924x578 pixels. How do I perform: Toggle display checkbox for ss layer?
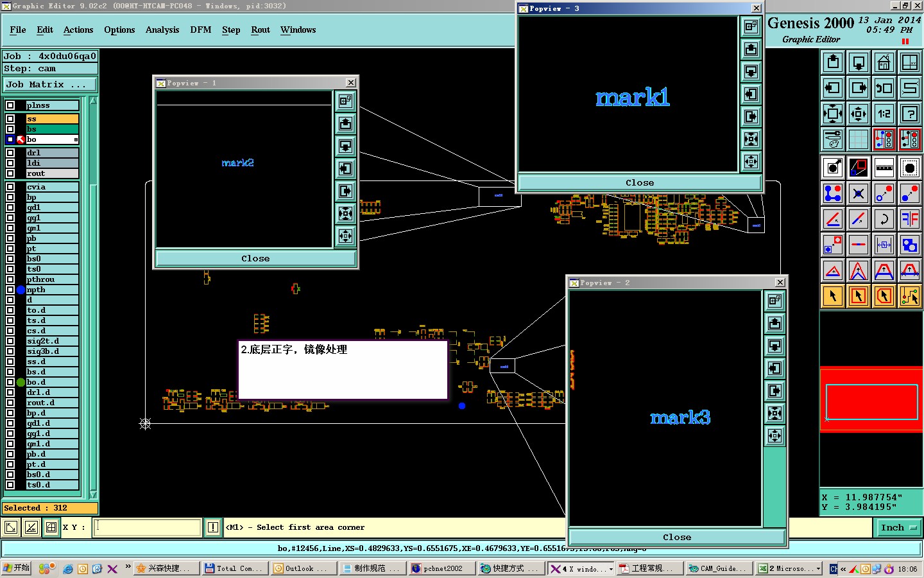tap(10, 119)
